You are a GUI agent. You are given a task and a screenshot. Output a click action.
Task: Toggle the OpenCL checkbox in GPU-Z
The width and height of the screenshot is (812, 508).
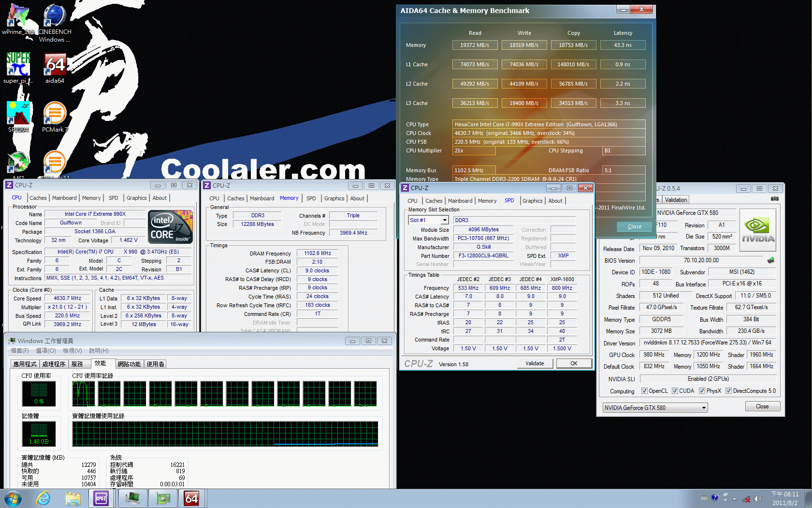644,391
